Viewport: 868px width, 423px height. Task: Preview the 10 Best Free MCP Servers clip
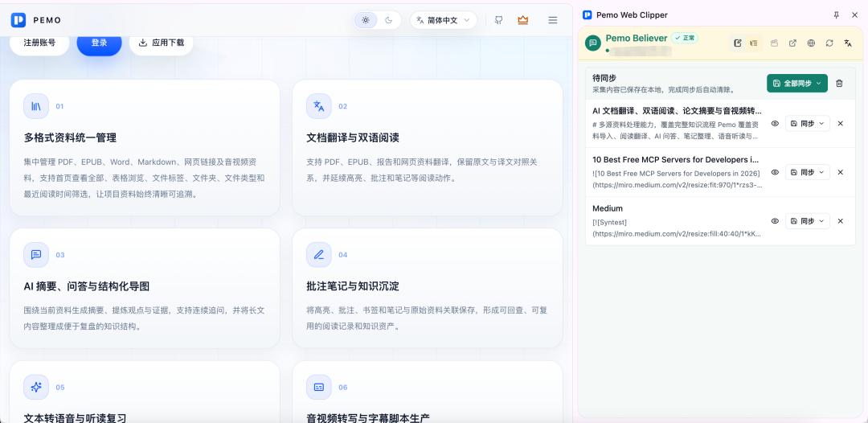click(775, 172)
